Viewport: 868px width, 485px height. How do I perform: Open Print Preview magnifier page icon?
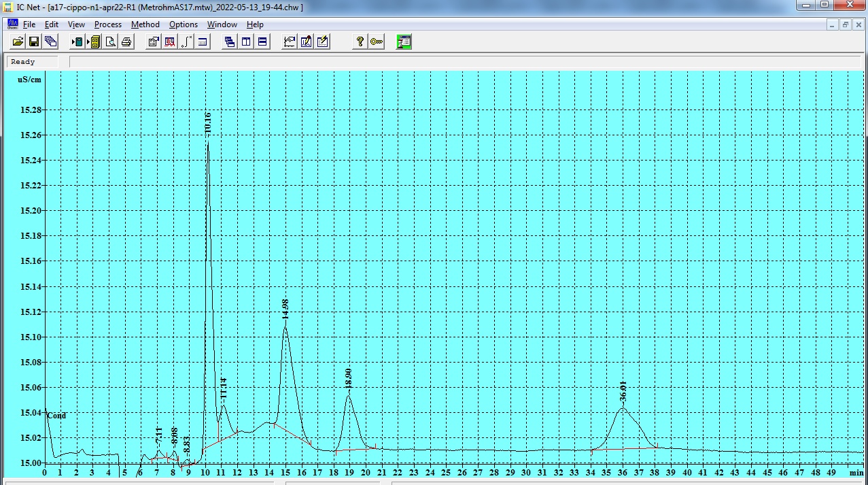tap(110, 41)
